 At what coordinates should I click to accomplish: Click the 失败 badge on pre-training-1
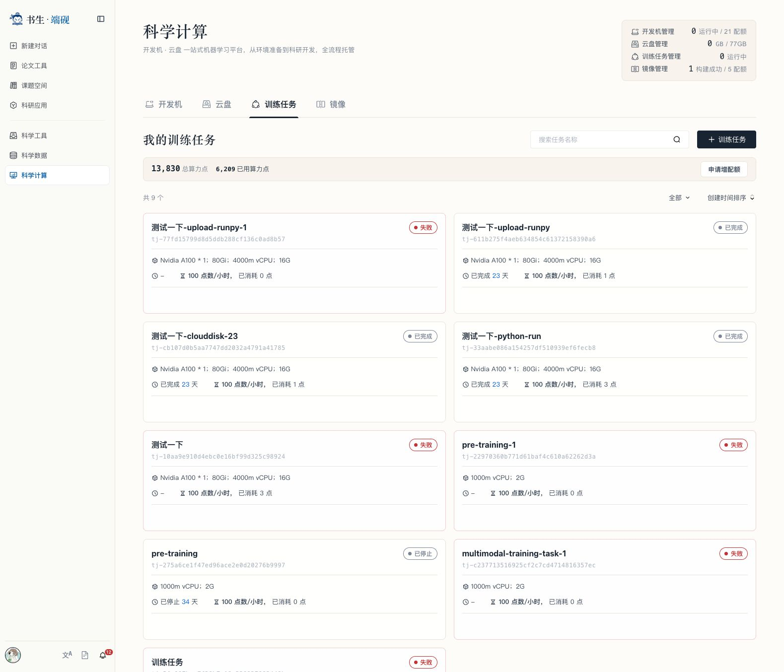733,445
